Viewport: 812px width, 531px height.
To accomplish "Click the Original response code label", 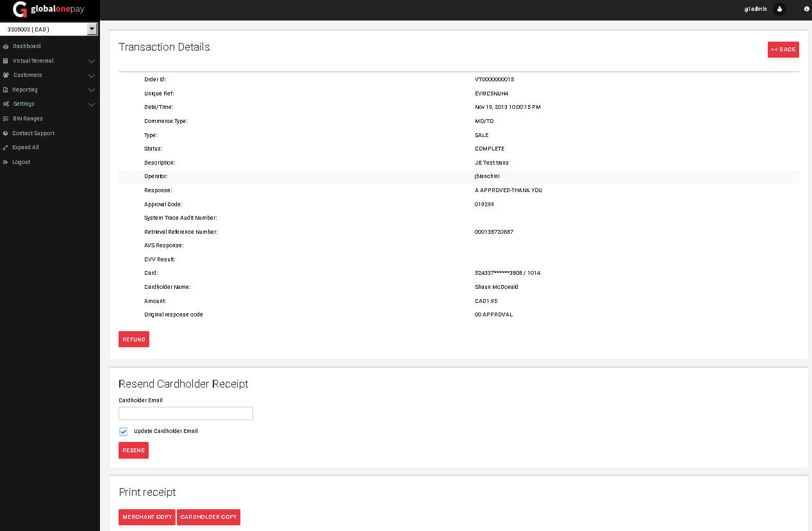I will click(174, 315).
